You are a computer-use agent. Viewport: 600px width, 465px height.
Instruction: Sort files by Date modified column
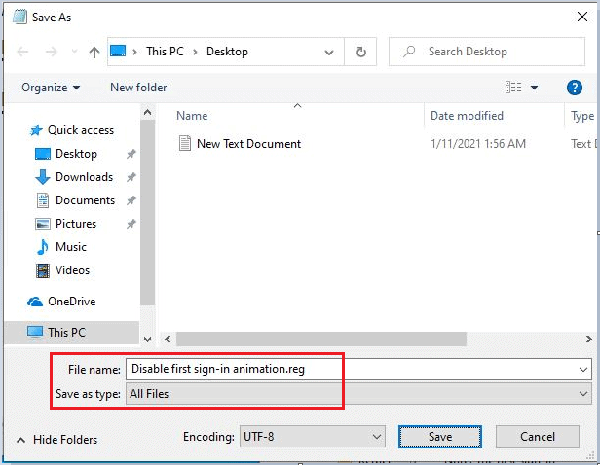coord(466,117)
